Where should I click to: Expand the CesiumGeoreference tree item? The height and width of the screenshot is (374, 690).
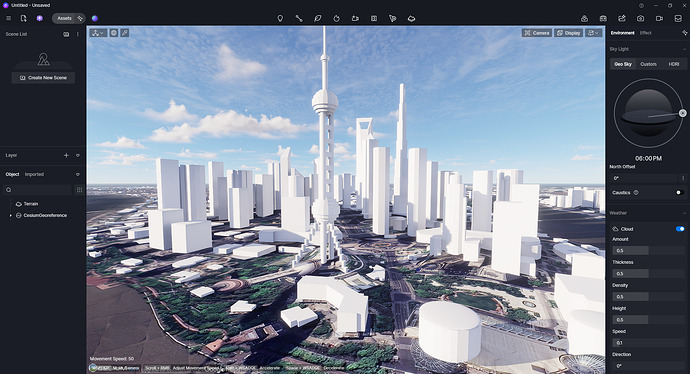click(11, 216)
